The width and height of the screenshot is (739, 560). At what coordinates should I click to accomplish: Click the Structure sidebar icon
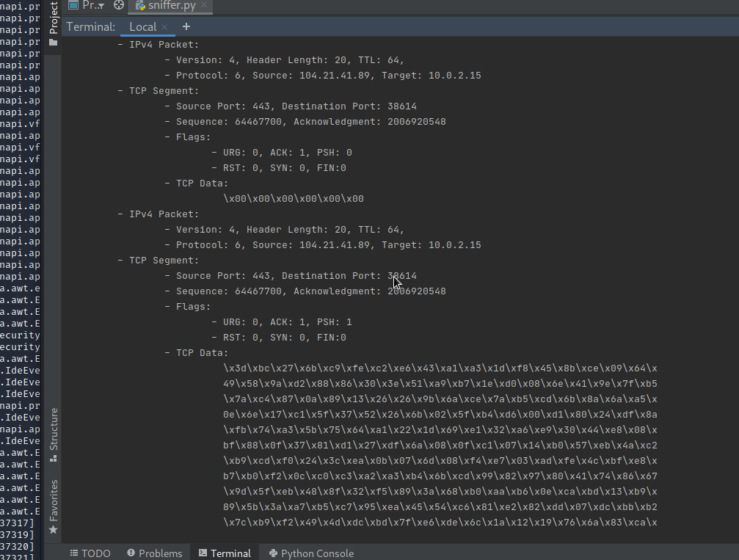tap(54, 459)
